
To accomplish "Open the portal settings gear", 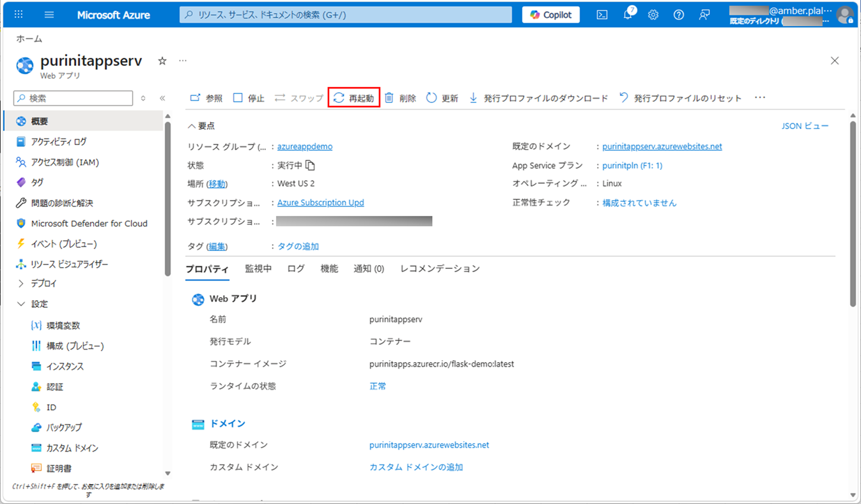I will (653, 14).
